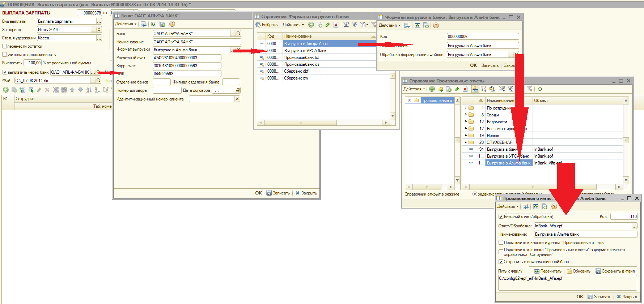Click stepper arrows on За период field

pos(99,30)
